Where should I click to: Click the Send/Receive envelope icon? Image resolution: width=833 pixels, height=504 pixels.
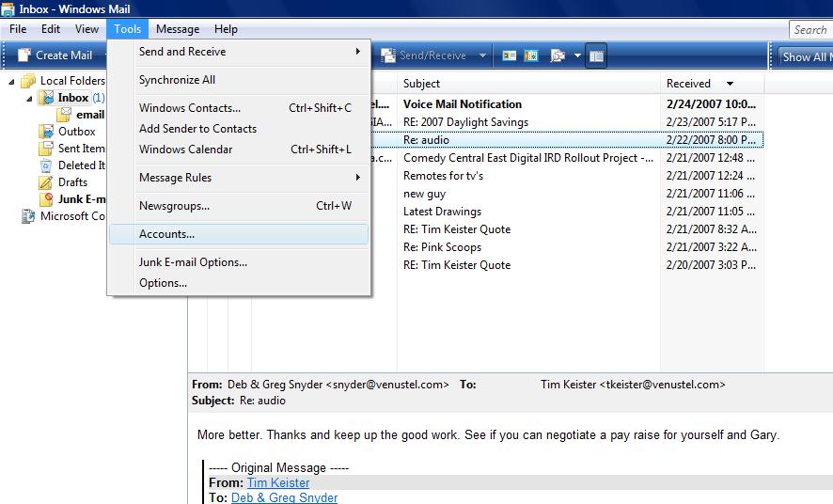pos(388,55)
